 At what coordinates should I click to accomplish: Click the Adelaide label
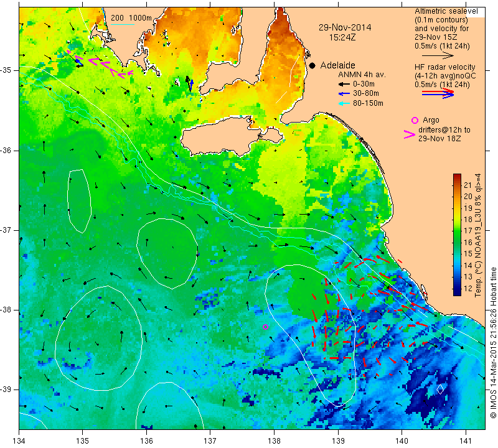tap(337, 65)
